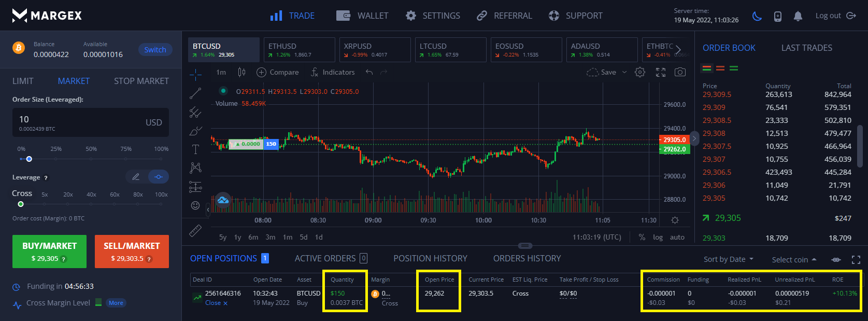The width and height of the screenshot is (868, 321).
Task: Open the POSITION HISTORY tab
Action: coord(430,258)
